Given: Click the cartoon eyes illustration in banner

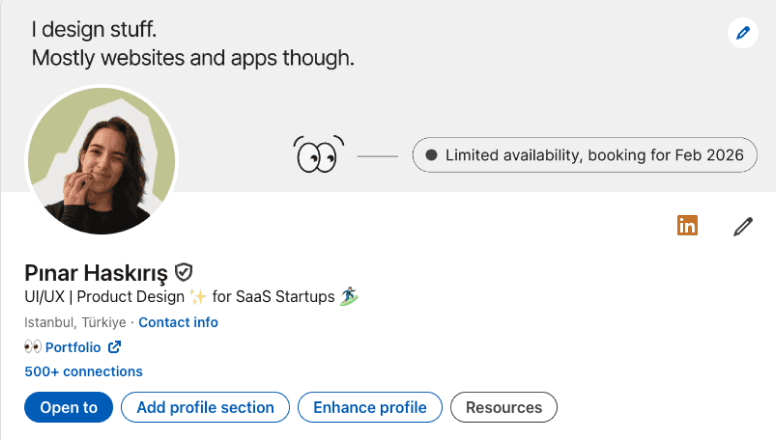Looking at the screenshot, I should click(318, 155).
